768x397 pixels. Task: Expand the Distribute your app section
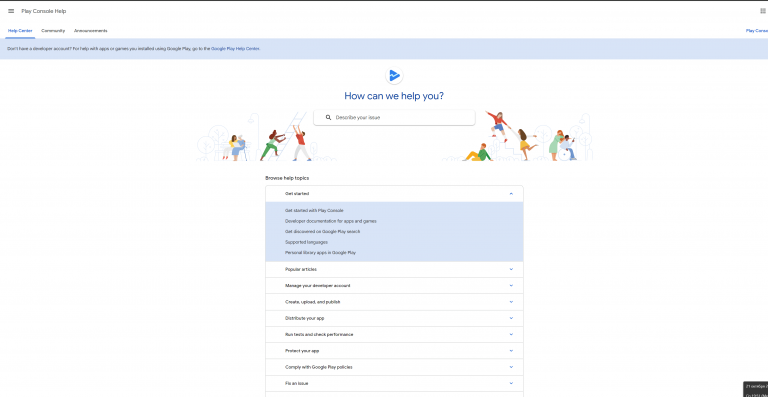pyautogui.click(x=394, y=318)
